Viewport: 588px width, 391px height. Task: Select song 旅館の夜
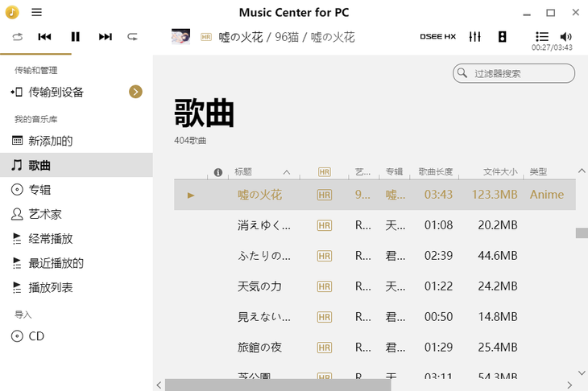pyautogui.click(x=375, y=348)
